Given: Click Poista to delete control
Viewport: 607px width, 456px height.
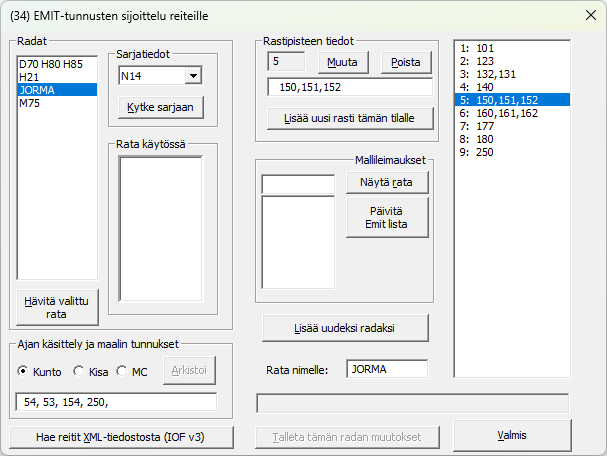Looking at the screenshot, I should coord(406,61).
